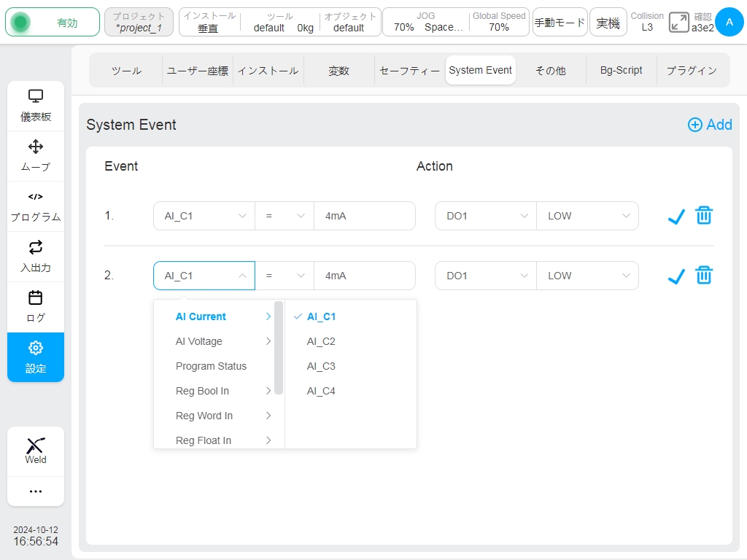This screenshot has height=560, width=747.
Task: Open the プログラム program page
Action: click(36, 206)
